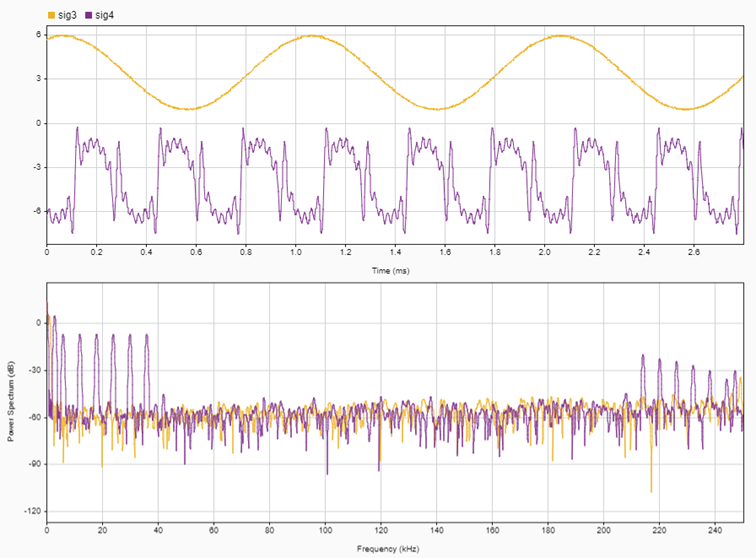Click the -120 tick on power axis
This screenshot has width=756, height=558.
[x=32, y=511]
